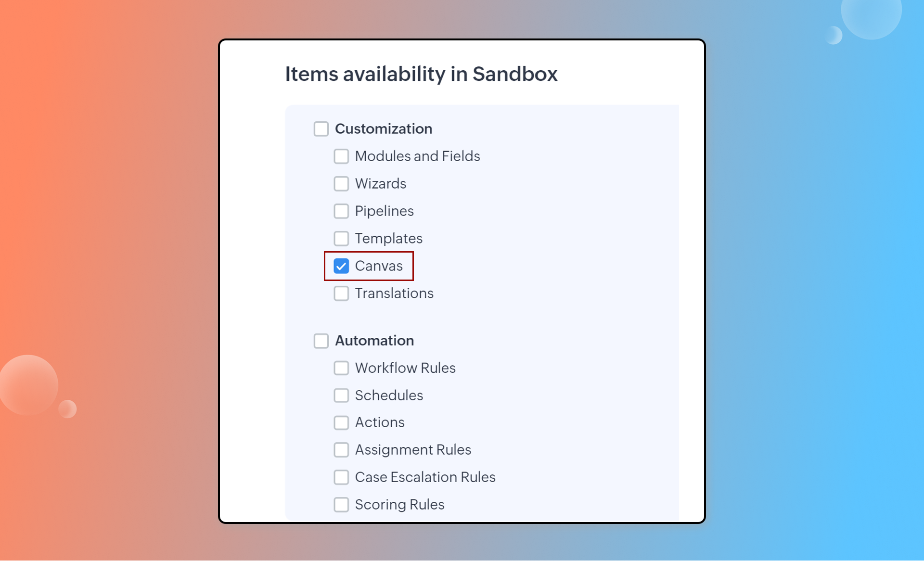The width and height of the screenshot is (924, 561).
Task: Enable the Translations checkbox
Action: [x=341, y=293]
